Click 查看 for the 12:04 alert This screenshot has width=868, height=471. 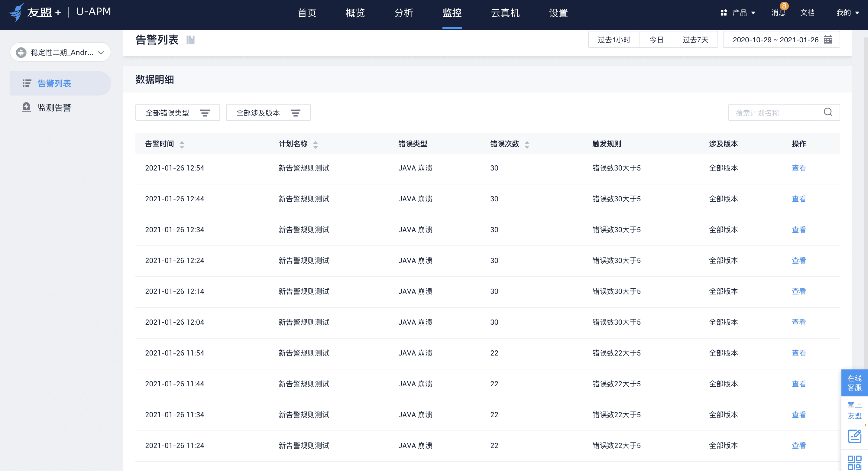pos(798,322)
